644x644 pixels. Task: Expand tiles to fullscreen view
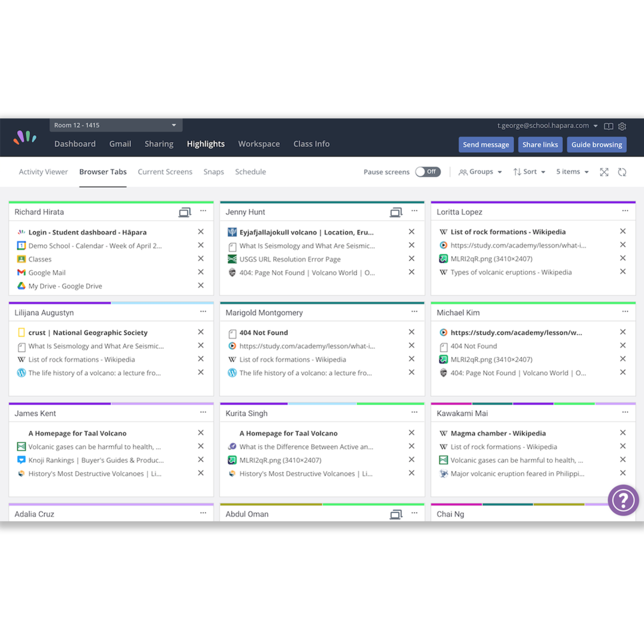(604, 172)
